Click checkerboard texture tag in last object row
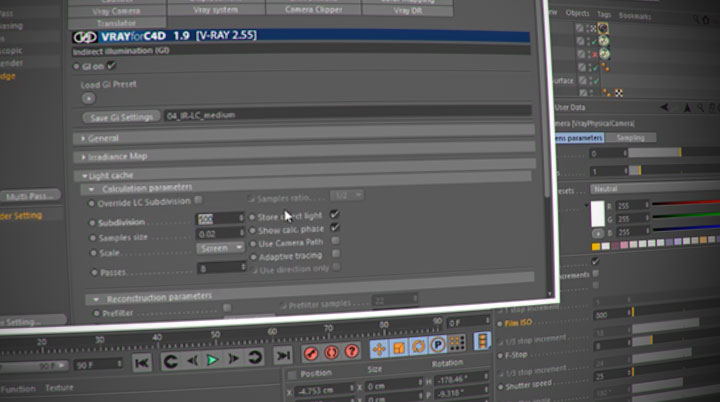 (619, 93)
